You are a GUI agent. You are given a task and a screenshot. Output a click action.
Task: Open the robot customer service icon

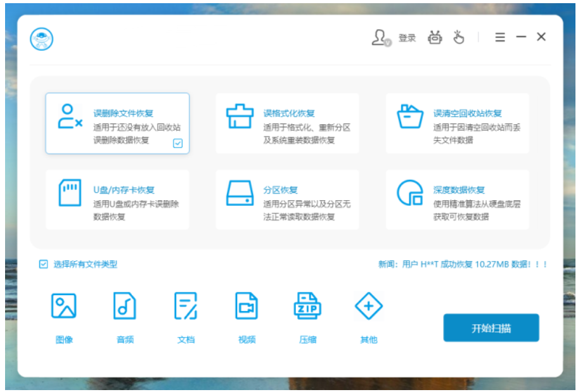pos(435,37)
